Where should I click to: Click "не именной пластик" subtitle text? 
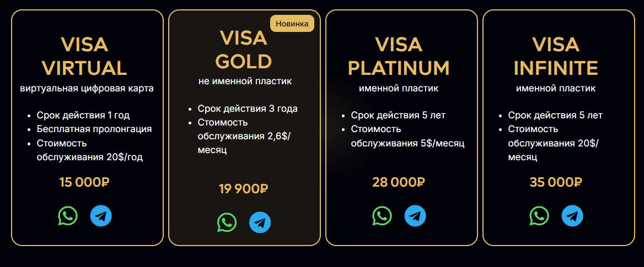(x=245, y=81)
